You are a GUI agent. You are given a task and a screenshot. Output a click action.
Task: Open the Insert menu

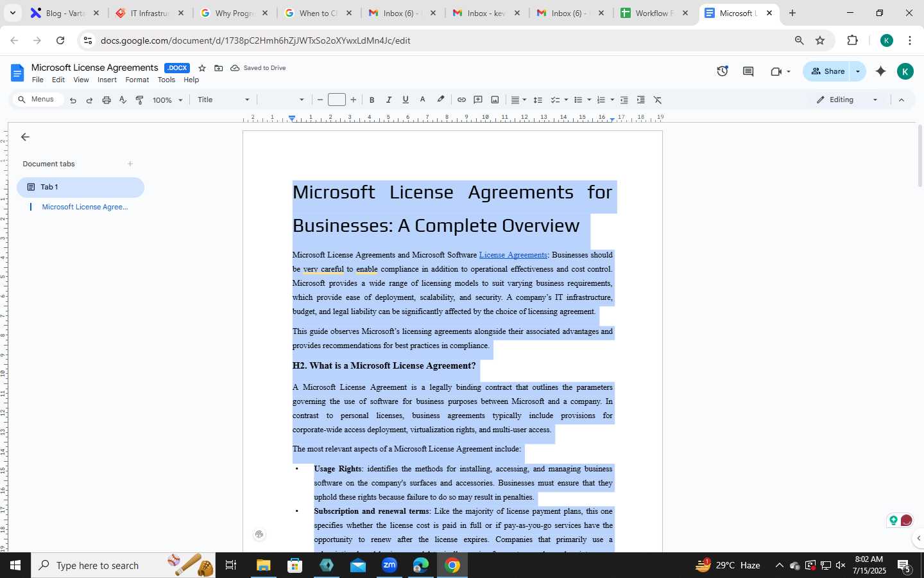pos(107,80)
